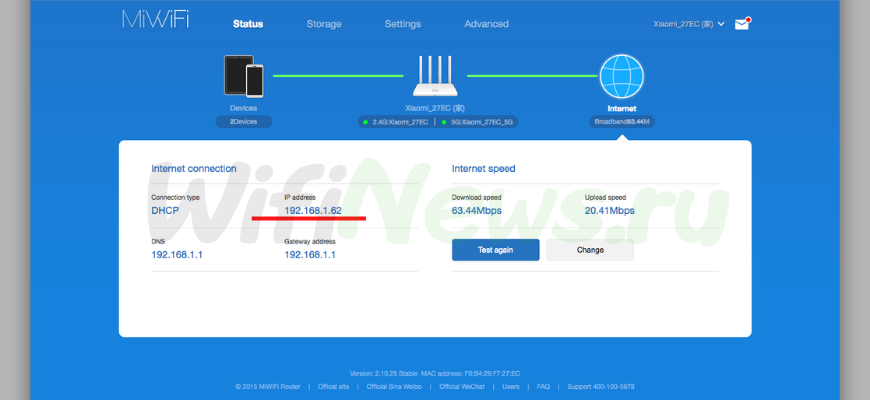Click the 2Devices badge
Screen dimensions: 870x400
pyautogui.click(x=243, y=121)
